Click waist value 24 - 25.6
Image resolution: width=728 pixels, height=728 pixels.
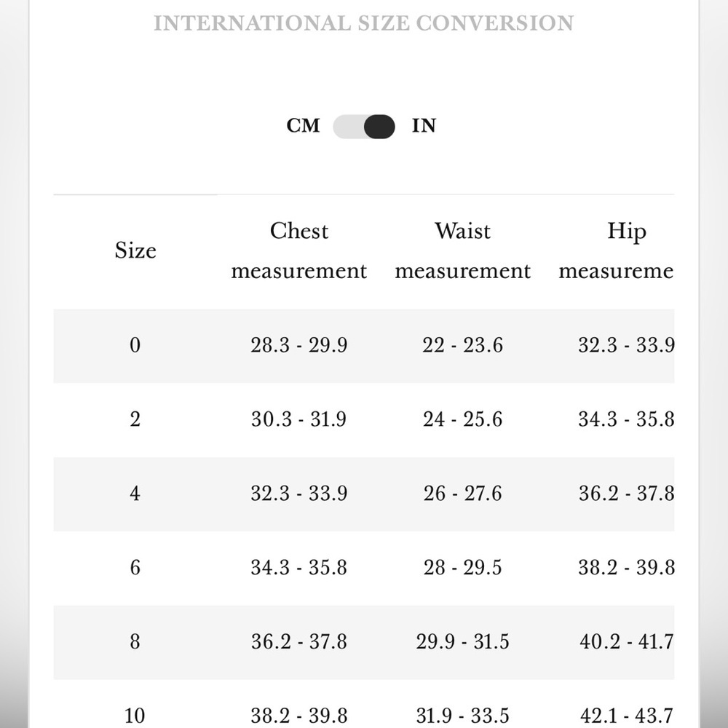tap(462, 419)
